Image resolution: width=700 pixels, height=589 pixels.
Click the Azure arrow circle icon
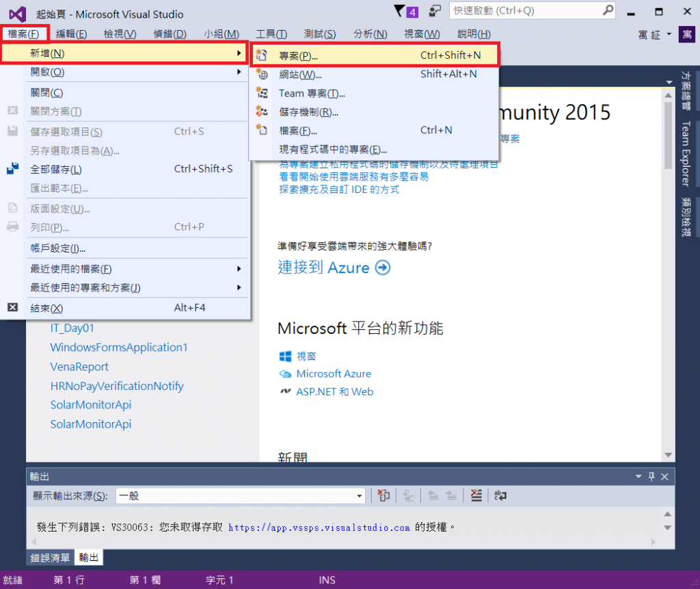[x=383, y=267]
